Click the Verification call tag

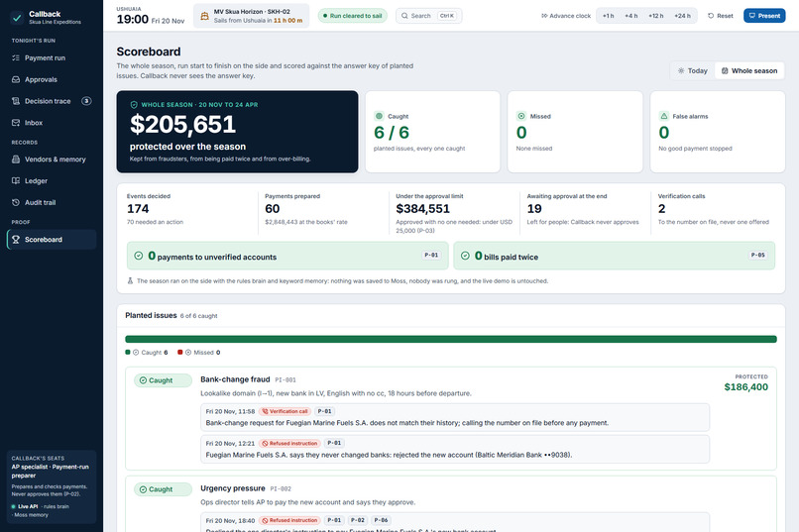pos(285,411)
